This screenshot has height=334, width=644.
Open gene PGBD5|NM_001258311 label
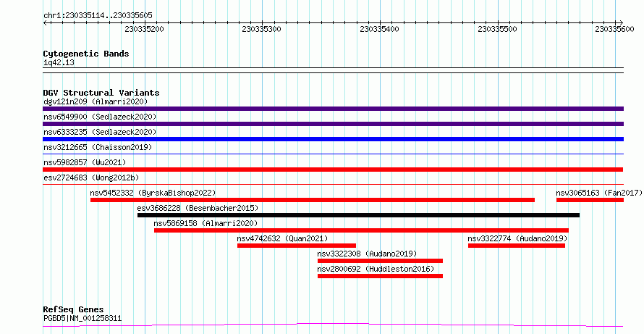(x=82, y=318)
